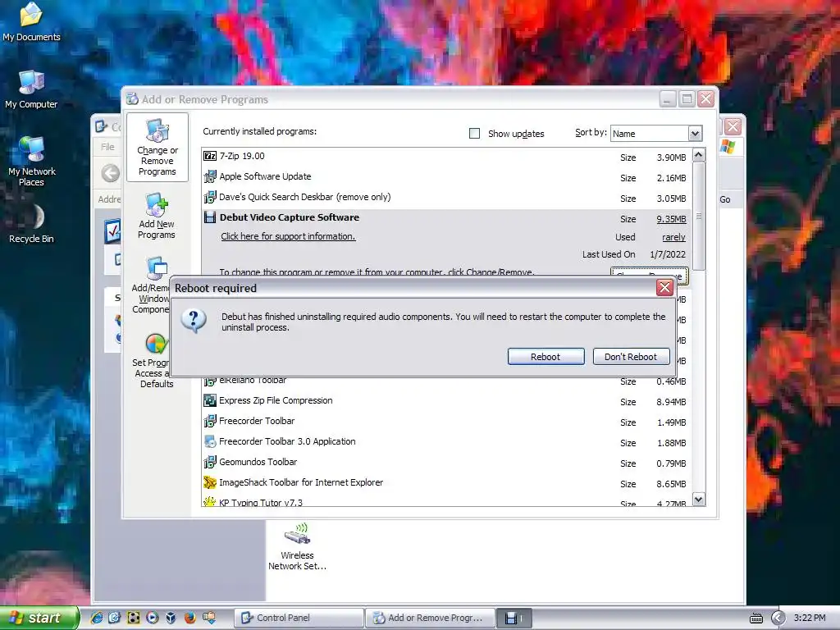
Task: Launch VirtualBox cube icon from quick launch
Action: (171, 618)
